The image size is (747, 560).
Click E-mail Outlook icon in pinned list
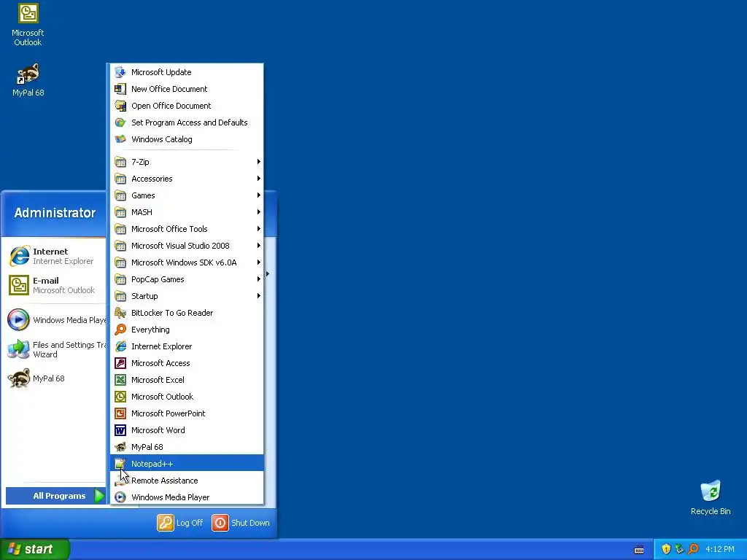click(19, 285)
